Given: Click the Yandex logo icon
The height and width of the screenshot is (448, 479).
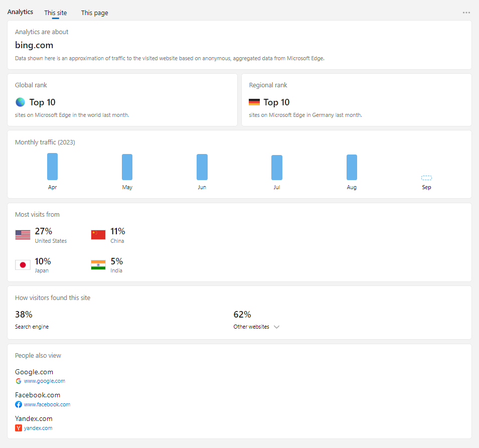Looking at the screenshot, I should 19,428.
